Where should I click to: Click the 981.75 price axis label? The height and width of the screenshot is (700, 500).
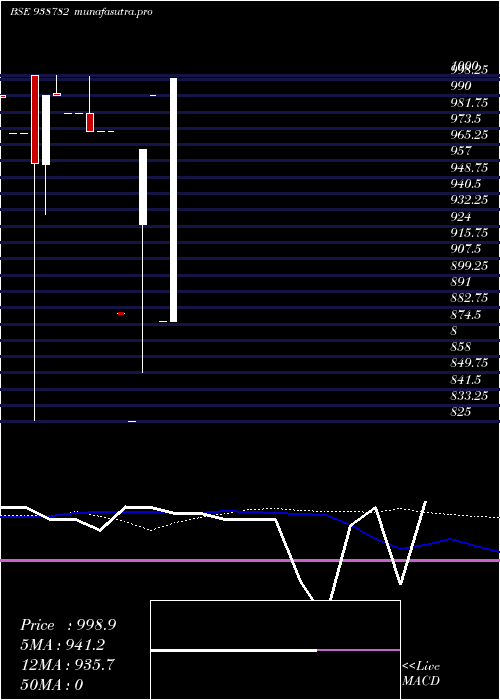click(x=469, y=103)
